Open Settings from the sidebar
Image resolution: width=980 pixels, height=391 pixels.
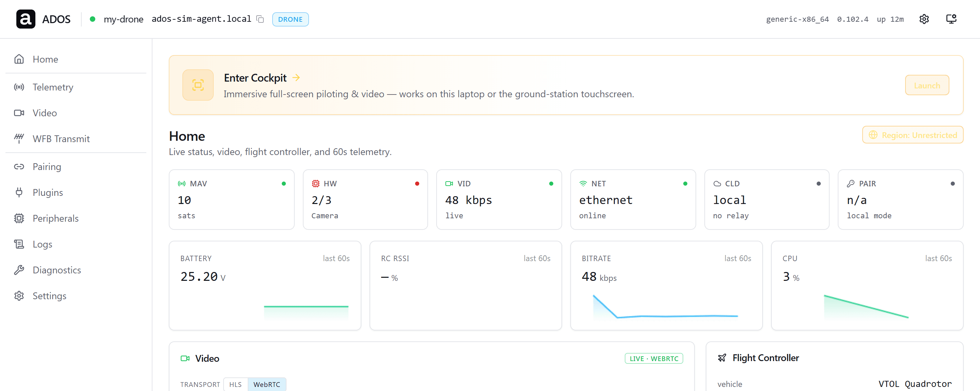point(76,296)
